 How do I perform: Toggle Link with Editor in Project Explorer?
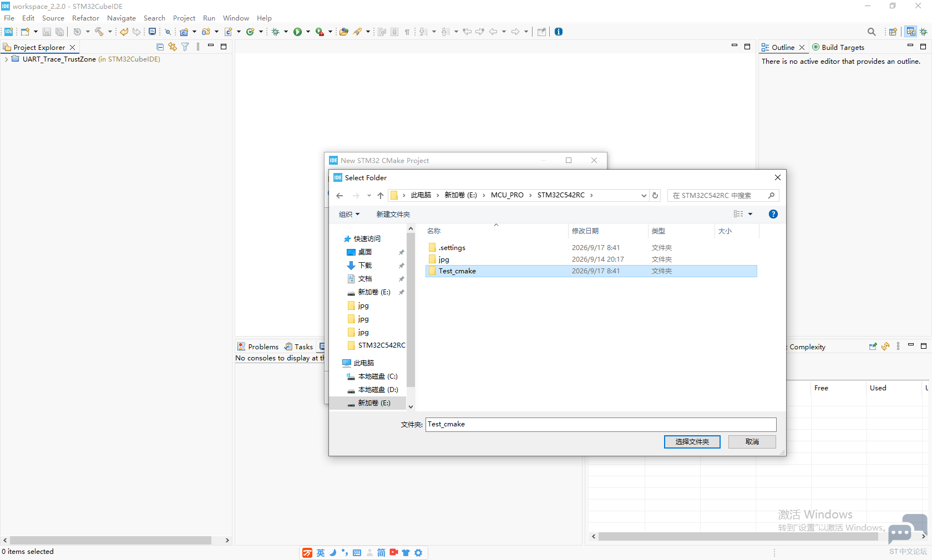click(x=173, y=47)
